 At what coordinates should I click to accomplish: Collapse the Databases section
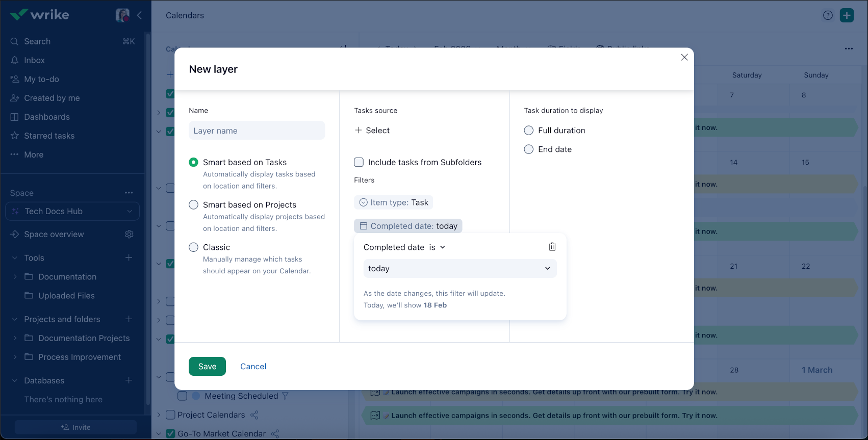coord(14,380)
